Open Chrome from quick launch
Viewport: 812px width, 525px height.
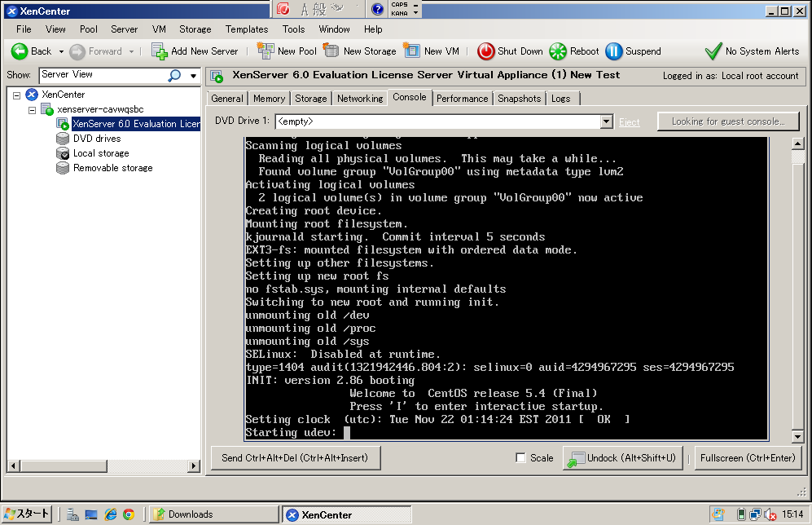point(129,514)
